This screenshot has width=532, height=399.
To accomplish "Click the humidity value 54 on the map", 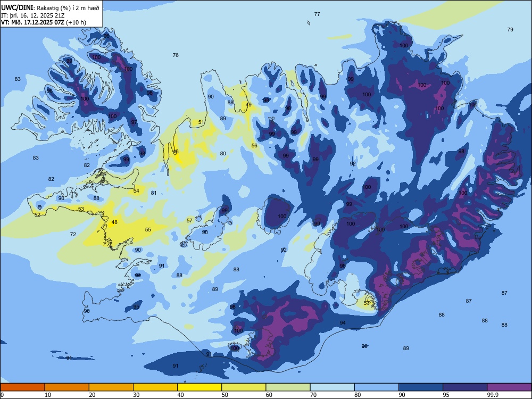I will tap(136, 190).
